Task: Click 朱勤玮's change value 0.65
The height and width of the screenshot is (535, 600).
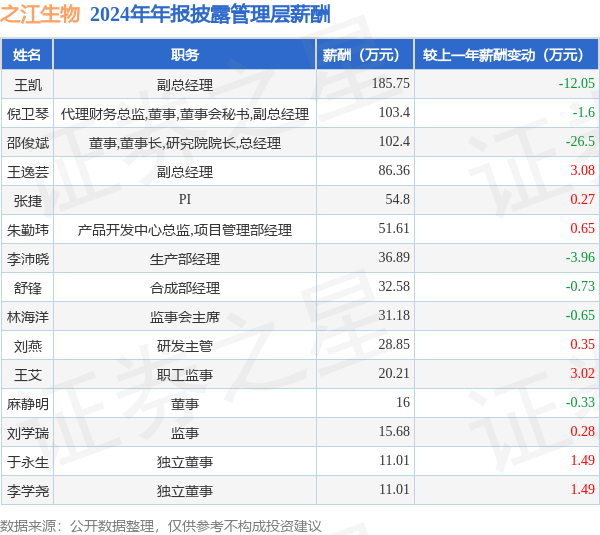Action: 582,228
